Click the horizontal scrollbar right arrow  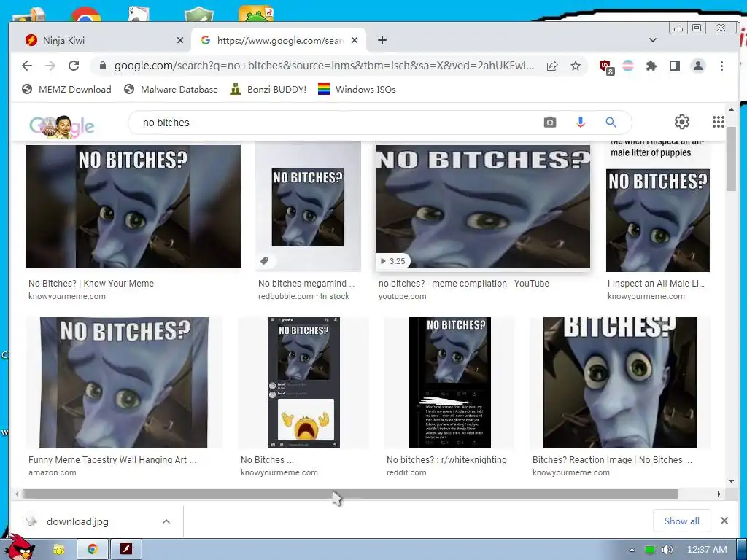pyautogui.click(x=719, y=494)
